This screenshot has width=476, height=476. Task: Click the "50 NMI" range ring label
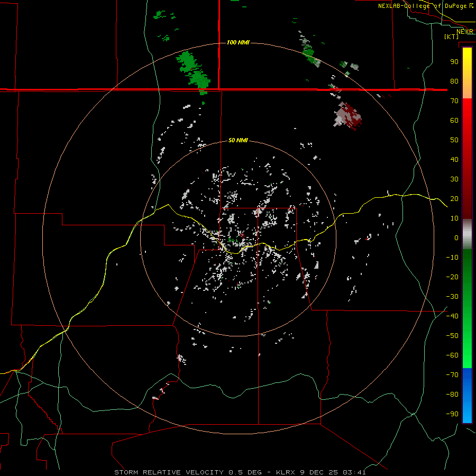point(238,140)
